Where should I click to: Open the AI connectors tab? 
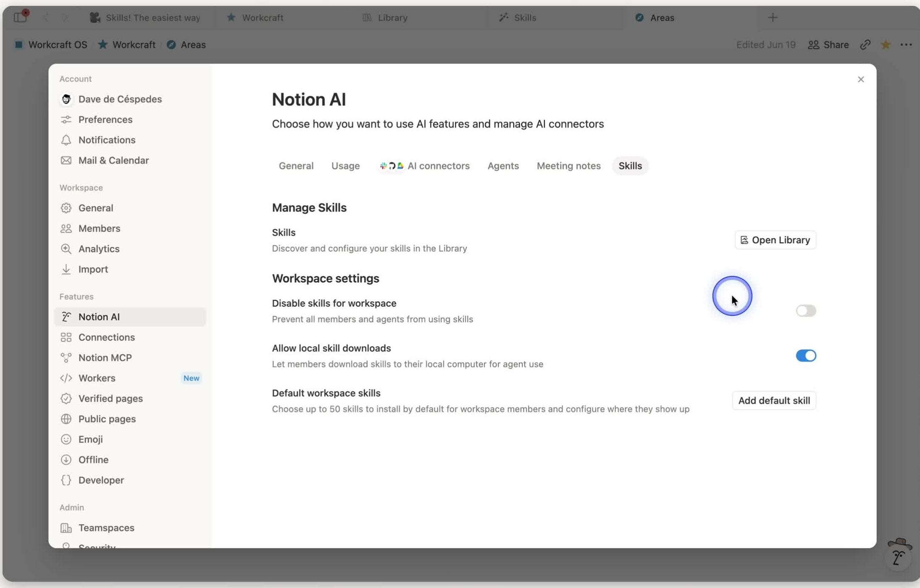[x=425, y=166]
